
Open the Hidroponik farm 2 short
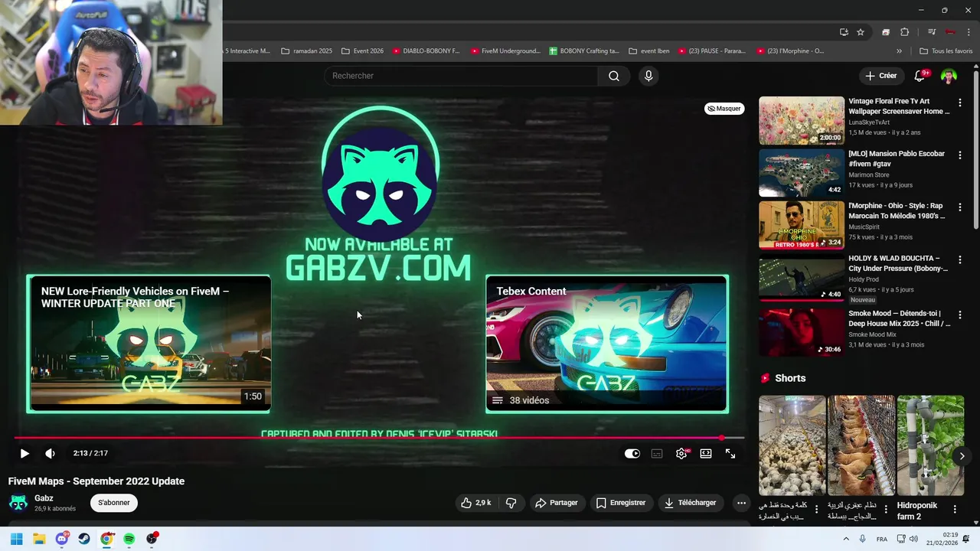pyautogui.click(x=930, y=445)
